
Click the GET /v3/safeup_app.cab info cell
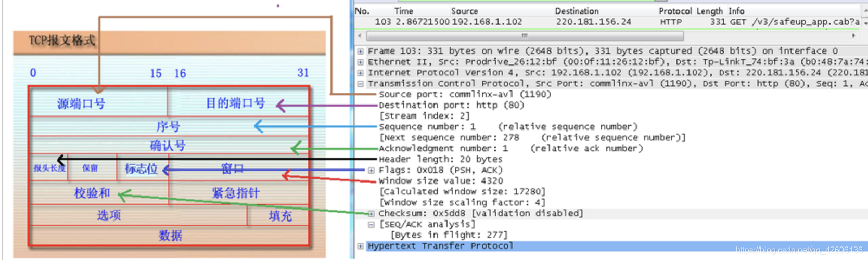(794, 22)
